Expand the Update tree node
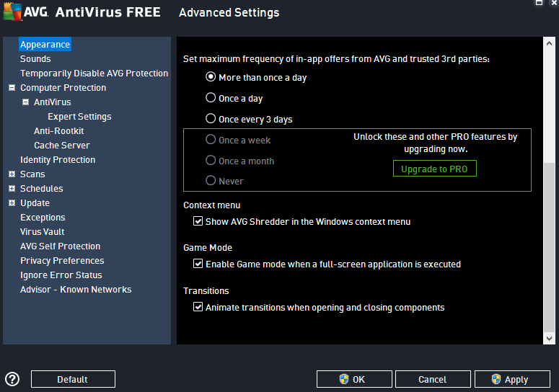 pos(12,203)
